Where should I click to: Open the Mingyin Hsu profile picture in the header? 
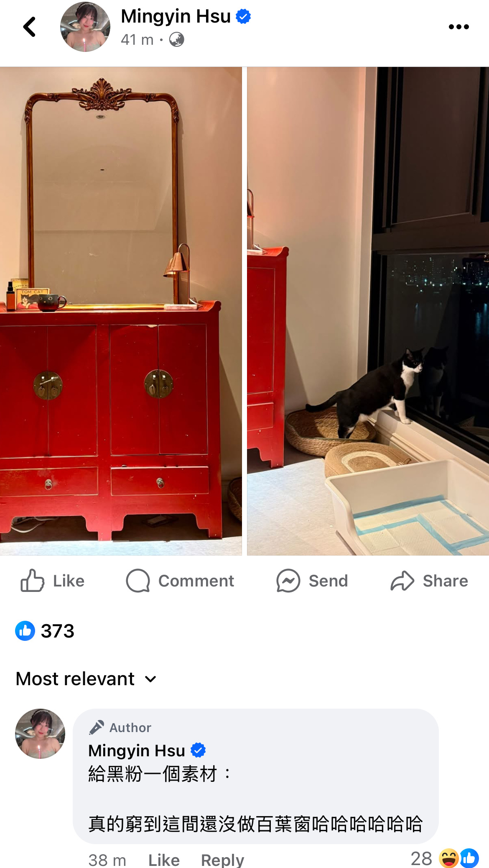[85, 27]
